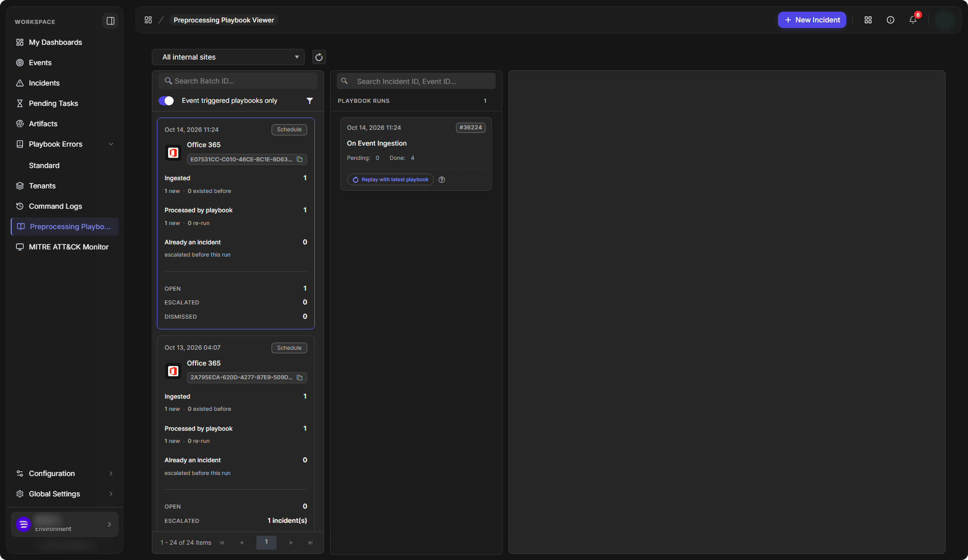Click the breadcrumb home grid icon

148,20
